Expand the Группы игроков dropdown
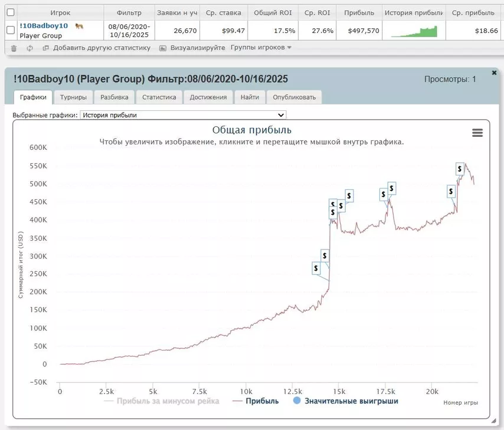The height and width of the screenshot is (430, 504). pos(261,48)
